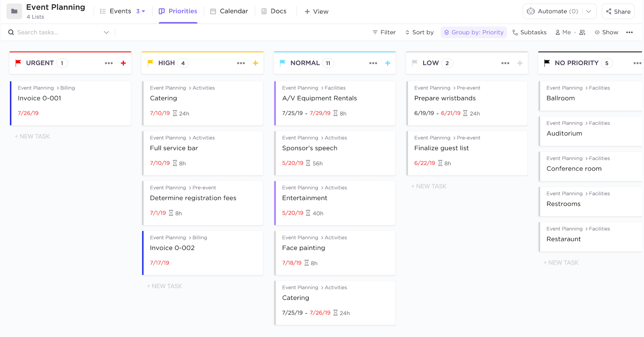Open the toolbar more options ellipsis
The width and height of the screenshot is (644, 337).
click(x=629, y=32)
